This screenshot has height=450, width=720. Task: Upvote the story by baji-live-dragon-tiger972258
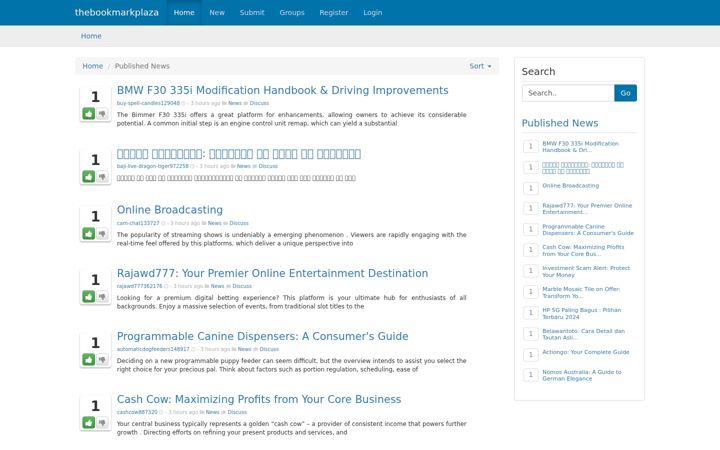[x=89, y=177]
